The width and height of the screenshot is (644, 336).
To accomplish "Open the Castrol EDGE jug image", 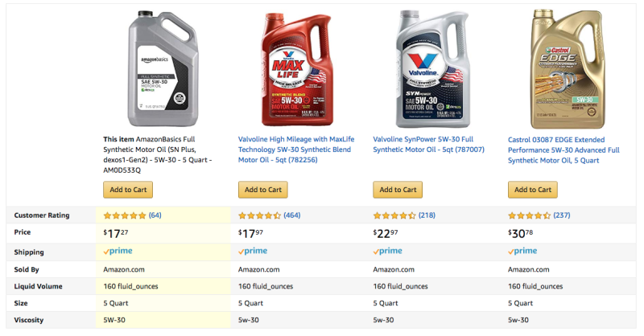I will tap(568, 70).
